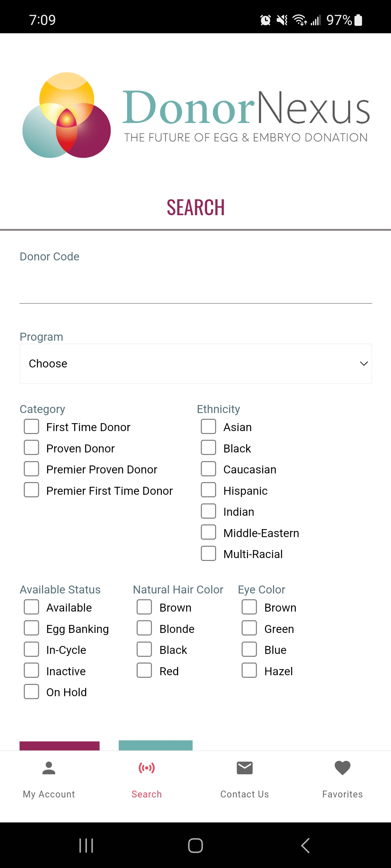Open the Favorites heart icon
This screenshot has width=391, height=868.
pyautogui.click(x=342, y=768)
